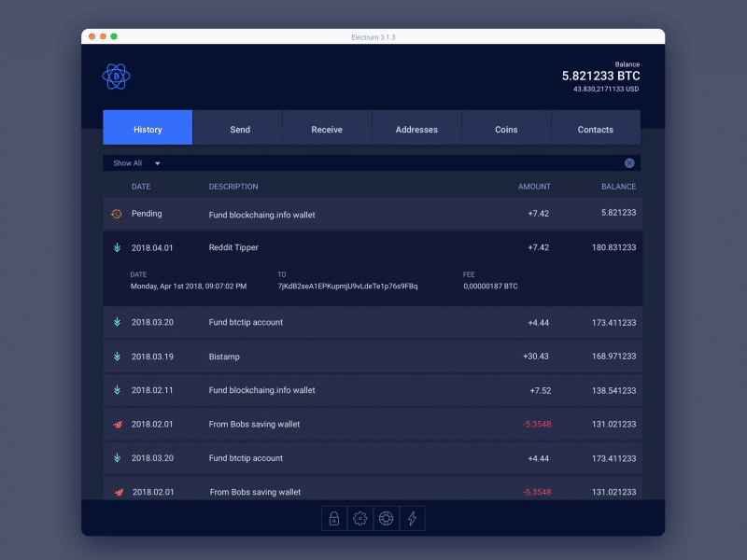Open the Receive tab

327,129
